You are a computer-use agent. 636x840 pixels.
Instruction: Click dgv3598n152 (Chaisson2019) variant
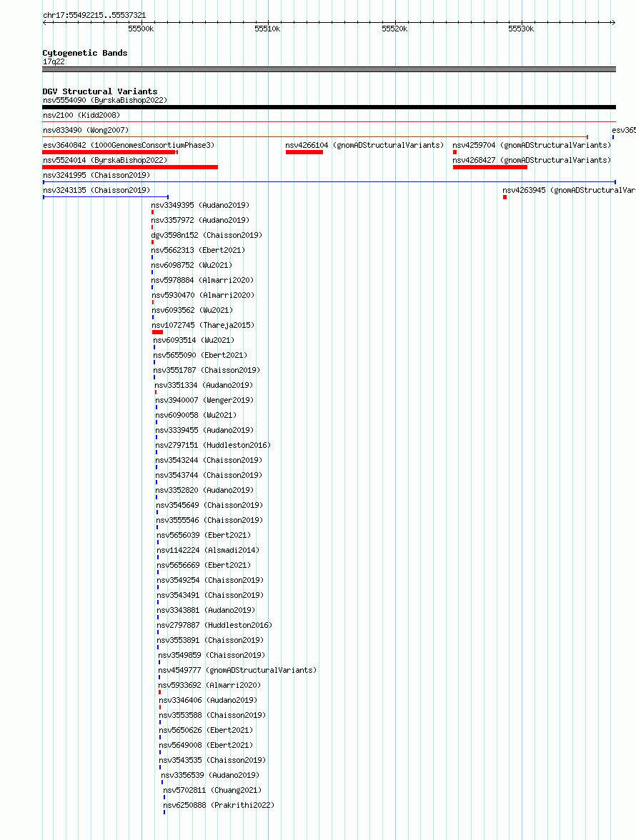[207, 235]
